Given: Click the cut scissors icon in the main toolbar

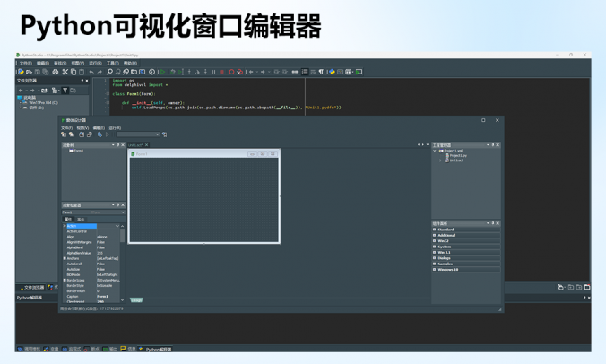Looking at the screenshot, I should pos(65,72).
